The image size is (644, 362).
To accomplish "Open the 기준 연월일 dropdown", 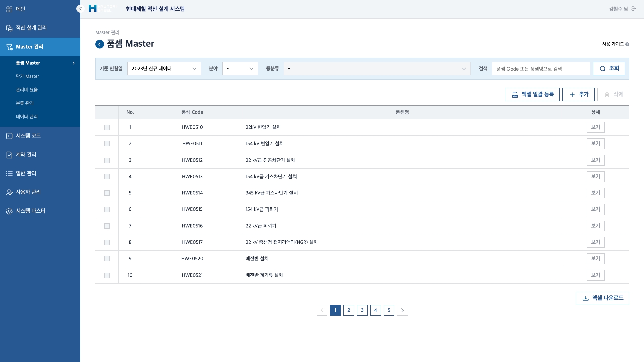I will coord(164,69).
